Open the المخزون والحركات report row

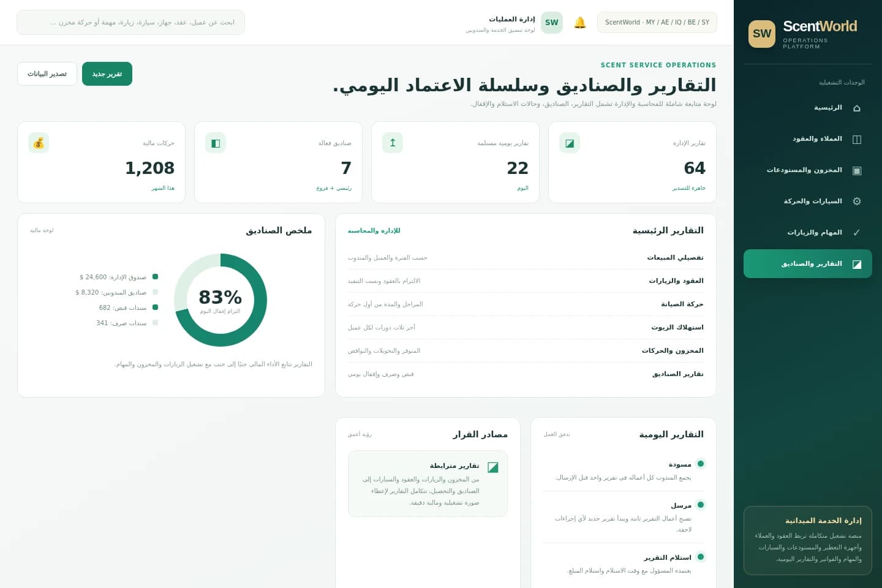[x=526, y=351]
